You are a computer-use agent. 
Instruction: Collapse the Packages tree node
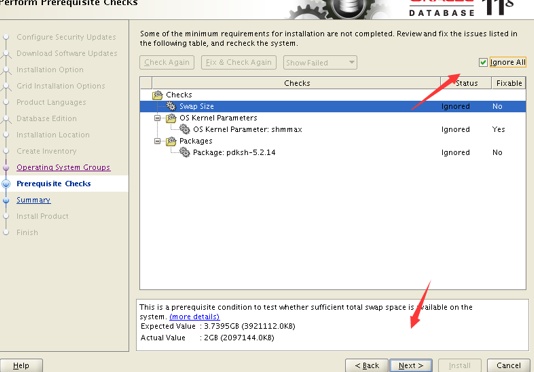coord(157,141)
